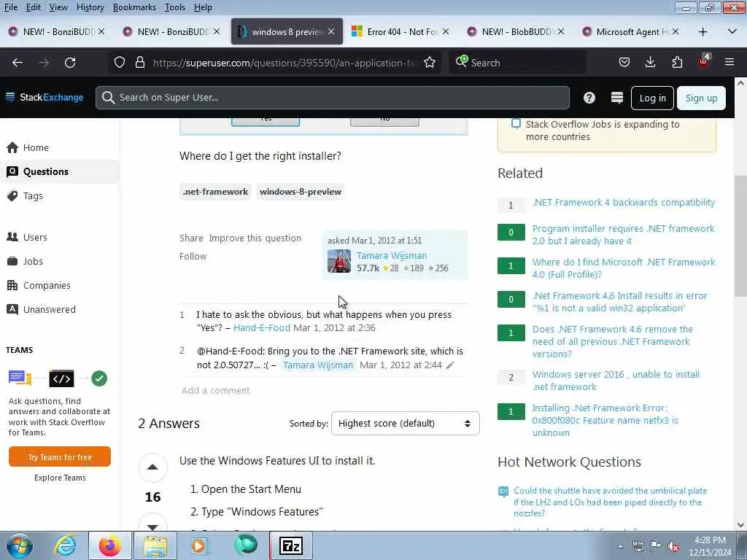
Task: Switch to 'NEW! - BlobBUDDY' tab
Action: tap(516, 32)
